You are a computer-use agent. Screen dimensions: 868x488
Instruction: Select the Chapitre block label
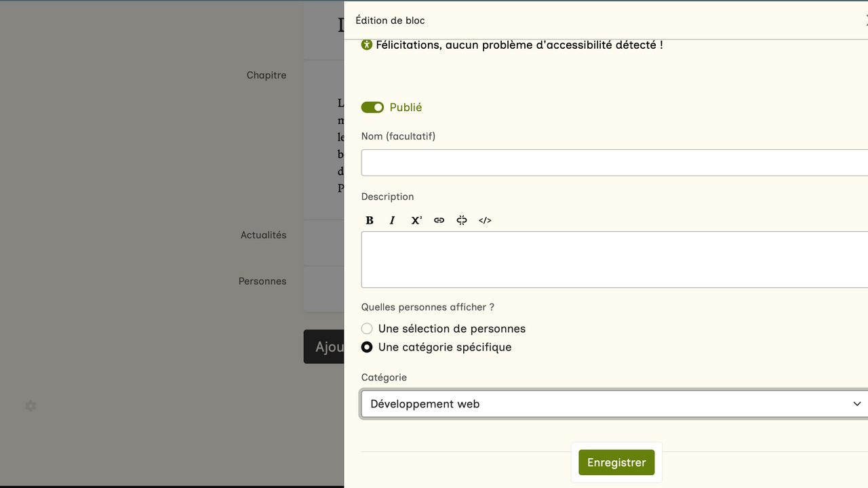[267, 75]
